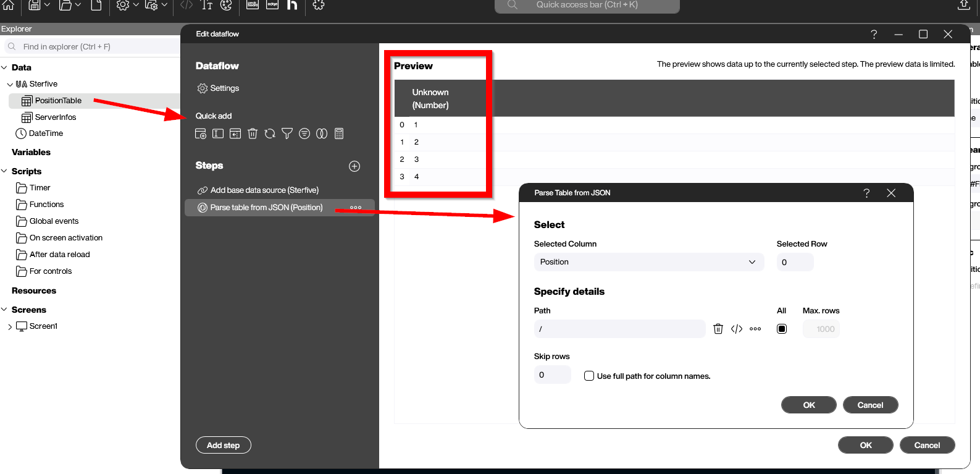Click the plus icon next to Steps
980x474 pixels.
click(354, 166)
